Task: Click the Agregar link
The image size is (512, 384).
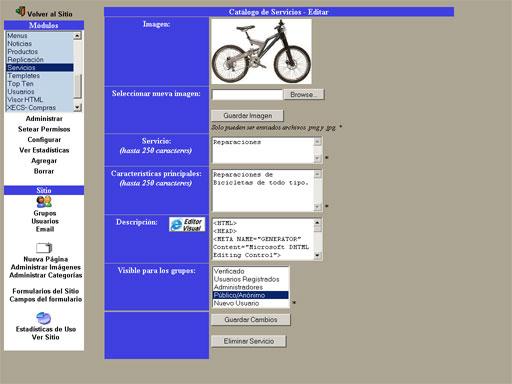Action: click(44, 161)
